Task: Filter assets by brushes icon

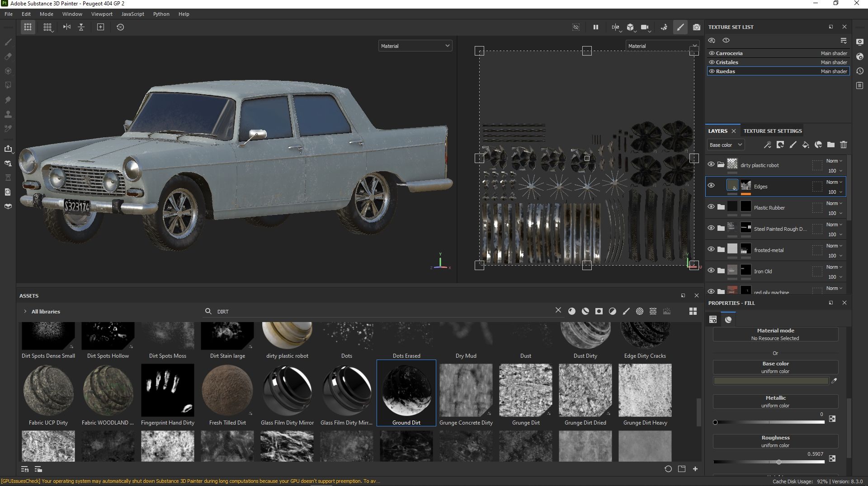Action: [626, 311]
